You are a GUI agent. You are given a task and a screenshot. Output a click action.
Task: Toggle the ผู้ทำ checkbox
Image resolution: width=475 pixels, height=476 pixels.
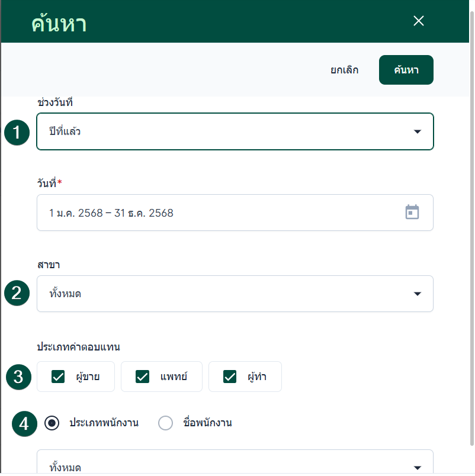[x=230, y=377]
